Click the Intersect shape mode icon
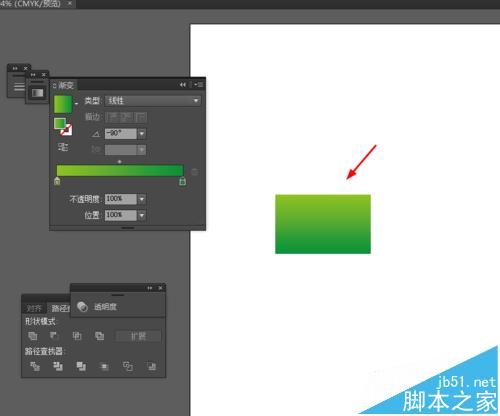500x416 pixels. pos(77,336)
